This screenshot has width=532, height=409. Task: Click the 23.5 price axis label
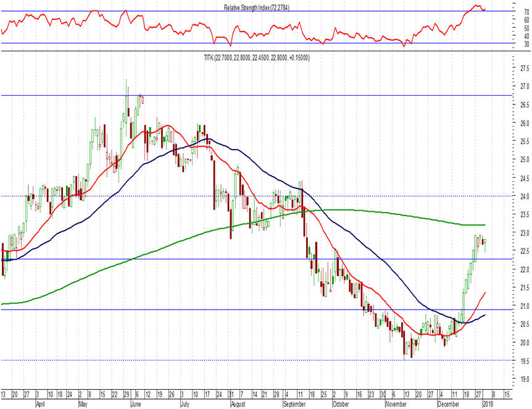[x=525, y=214]
